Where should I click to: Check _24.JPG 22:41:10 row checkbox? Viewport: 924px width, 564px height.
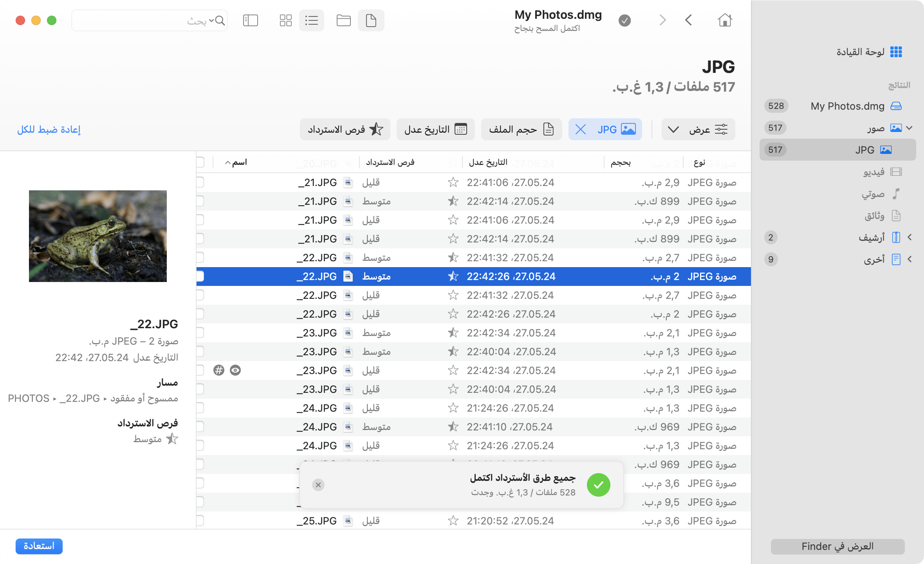(200, 427)
